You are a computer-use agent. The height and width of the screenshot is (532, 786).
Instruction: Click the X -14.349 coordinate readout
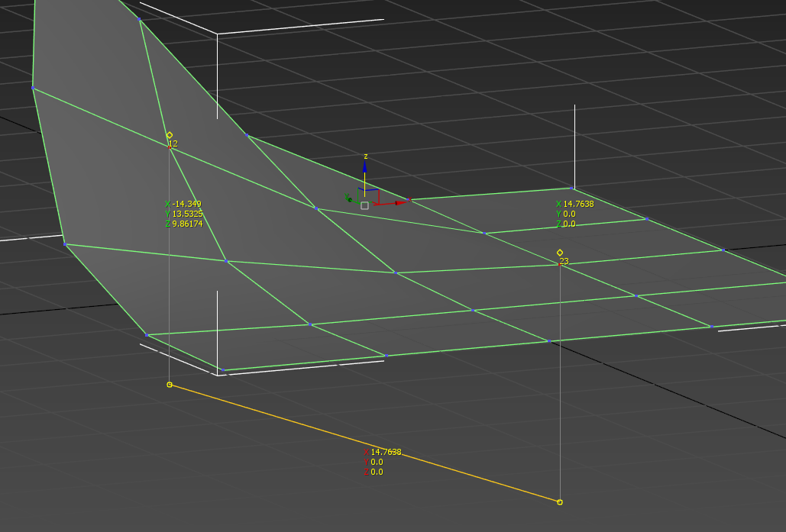tap(183, 204)
